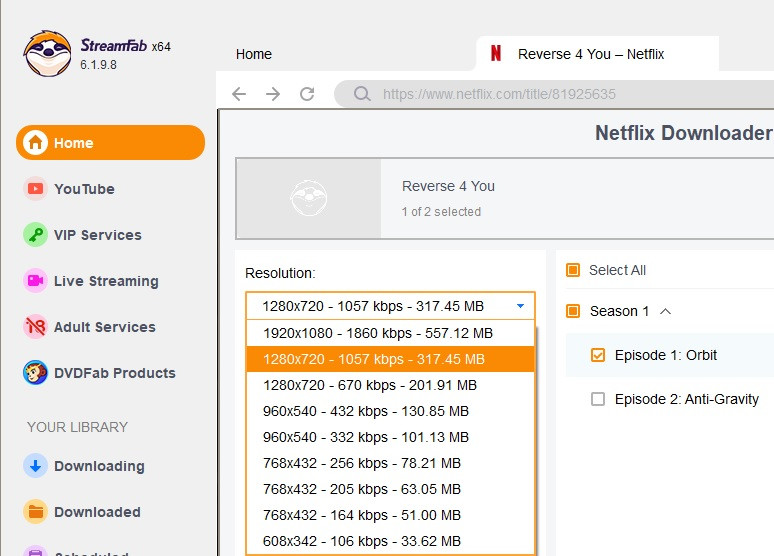Collapse the Season 1 episode list
774x556 pixels.
666,311
